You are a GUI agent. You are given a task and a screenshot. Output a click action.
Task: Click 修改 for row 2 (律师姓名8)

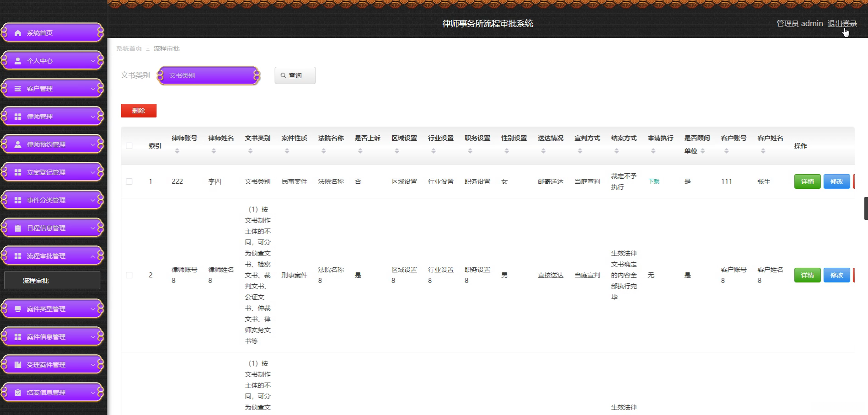tap(836, 275)
